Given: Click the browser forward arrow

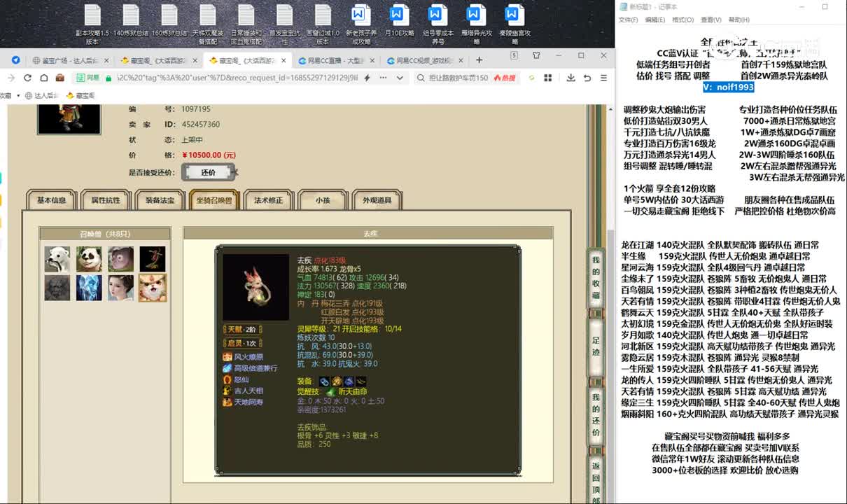Looking at the screenshot, I should pyautogui.click(x=11, y=78).
